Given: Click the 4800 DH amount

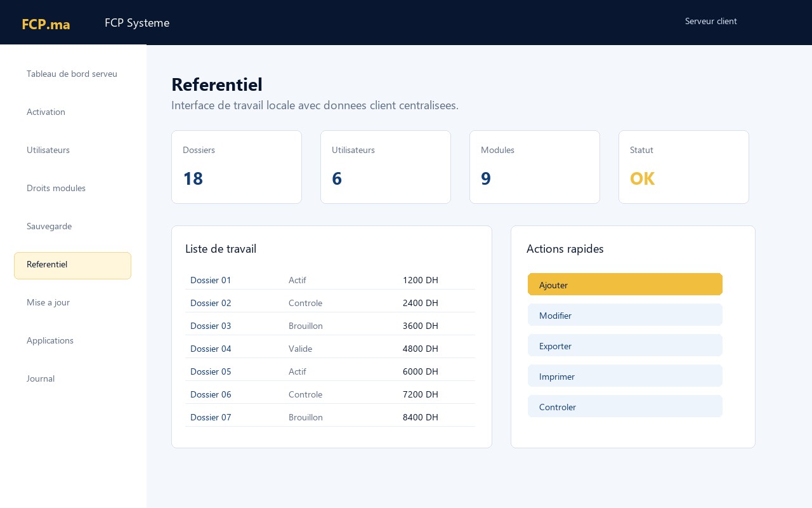Looking at the screenshot, I should 421,349.
